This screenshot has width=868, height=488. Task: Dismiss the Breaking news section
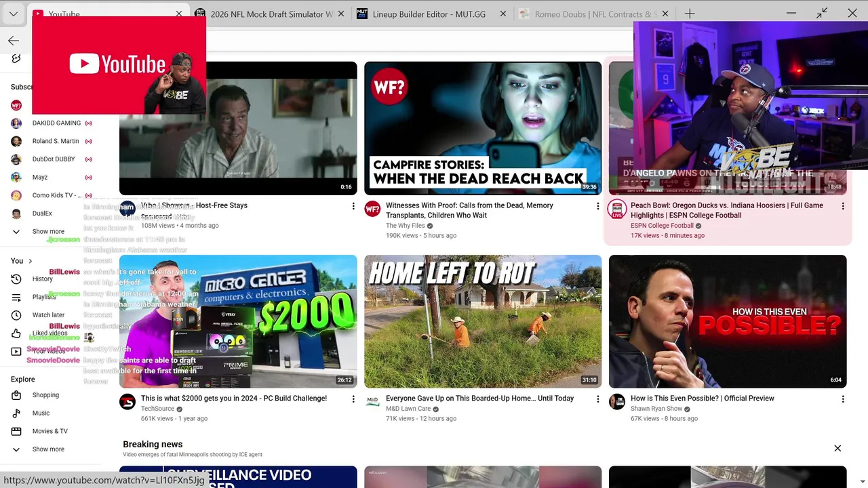tap(837, 448)
